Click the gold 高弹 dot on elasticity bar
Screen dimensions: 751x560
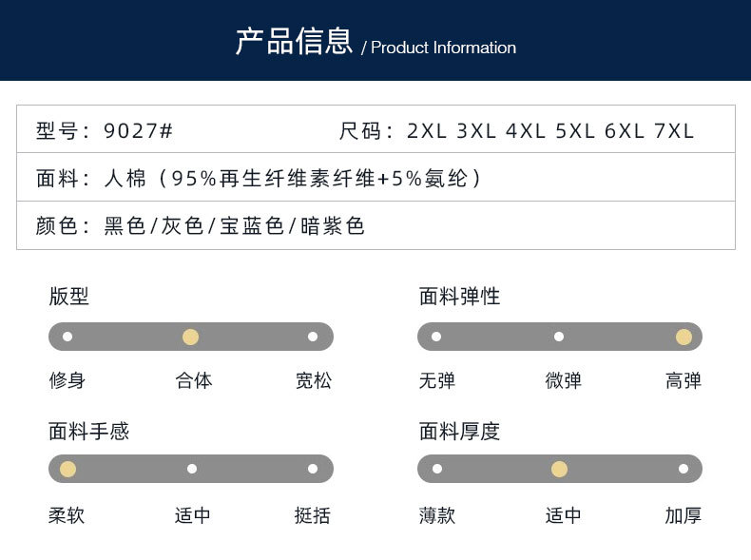pos(684,337)
